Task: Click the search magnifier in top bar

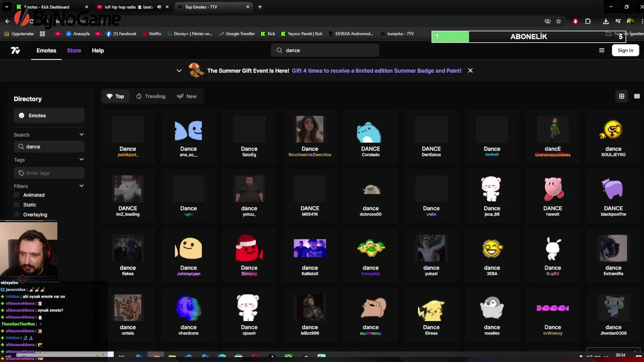Action: click(280, 50)
